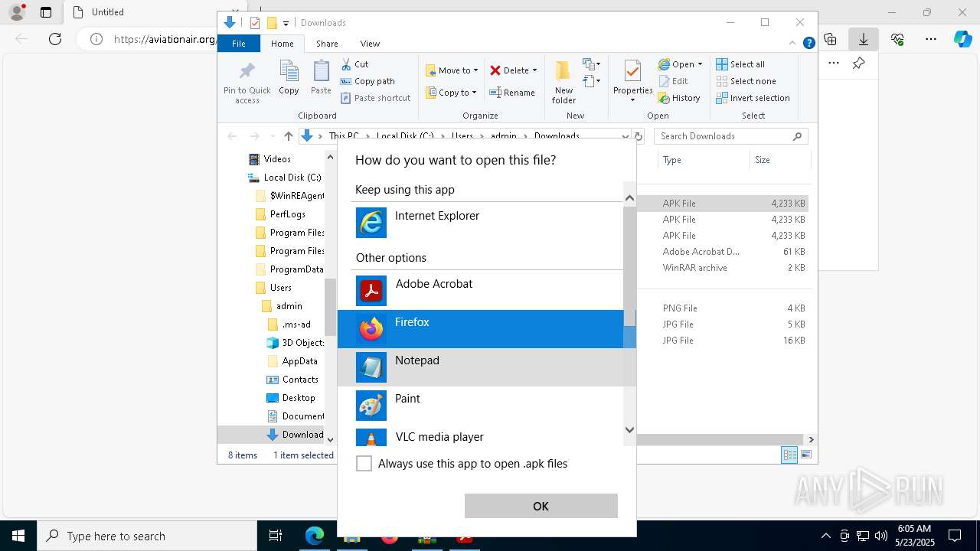Open Edge browser downloads icon
This screenshot has height=551, width=980.
pyautogui.click(x=863, y=39)
